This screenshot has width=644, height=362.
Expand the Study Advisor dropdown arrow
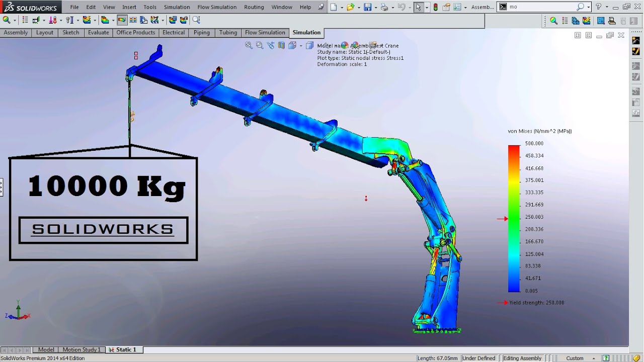click(15, 20)
